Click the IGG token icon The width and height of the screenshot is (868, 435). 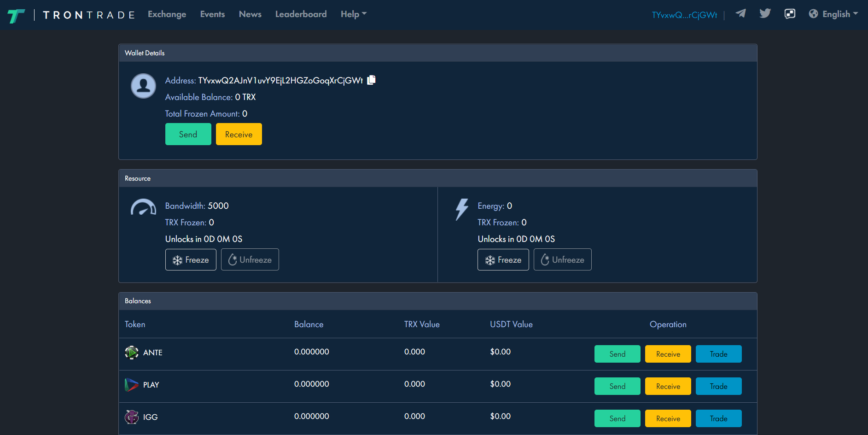pyautogui.click(x=132, y=417)
